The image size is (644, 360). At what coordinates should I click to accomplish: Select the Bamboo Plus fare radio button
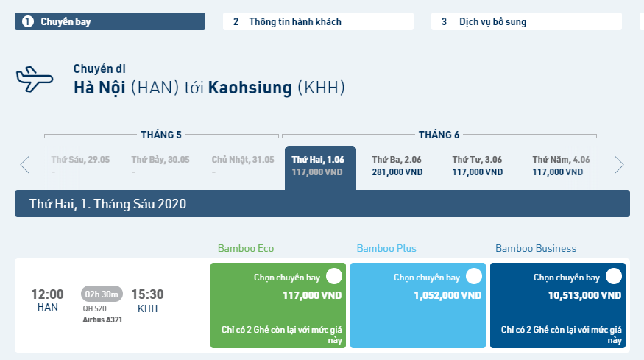pyautogui.click(x=474, y=277)
